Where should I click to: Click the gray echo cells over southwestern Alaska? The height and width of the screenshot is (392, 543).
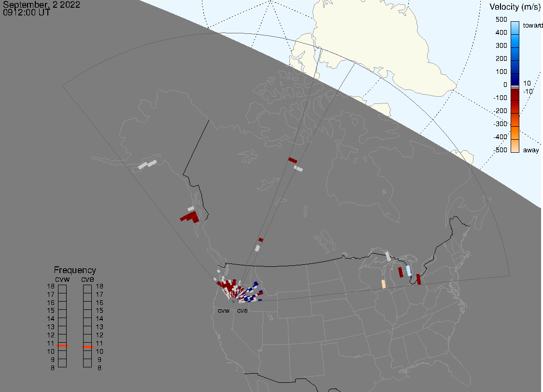coord(147,165)
